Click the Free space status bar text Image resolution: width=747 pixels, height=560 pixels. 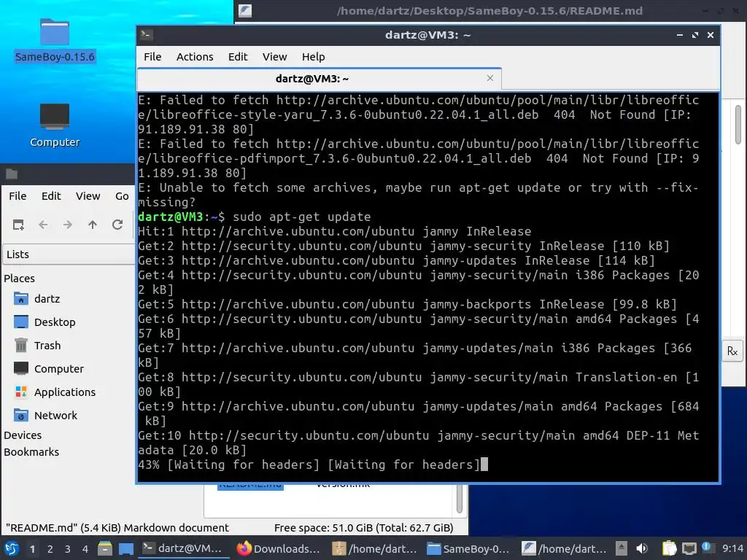(x=363, y=528)
